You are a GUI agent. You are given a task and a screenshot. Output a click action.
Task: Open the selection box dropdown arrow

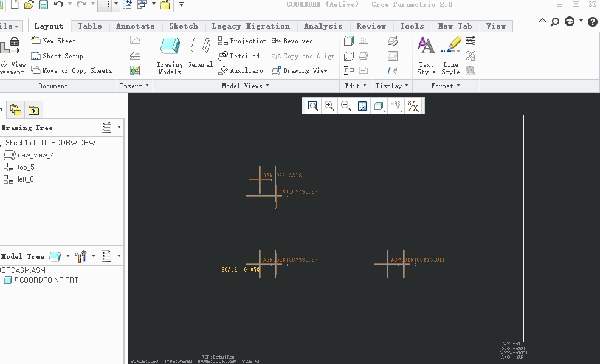116,4
